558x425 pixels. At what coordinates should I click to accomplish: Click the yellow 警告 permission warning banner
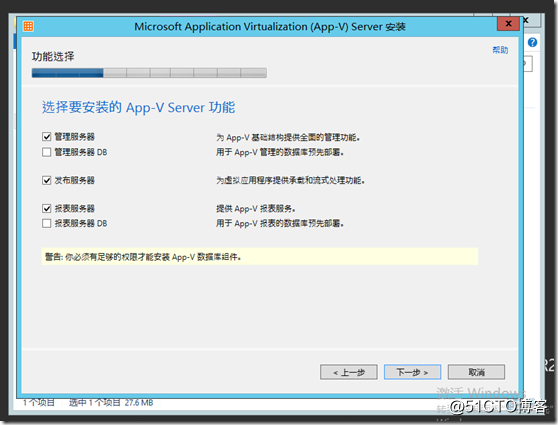260,257
